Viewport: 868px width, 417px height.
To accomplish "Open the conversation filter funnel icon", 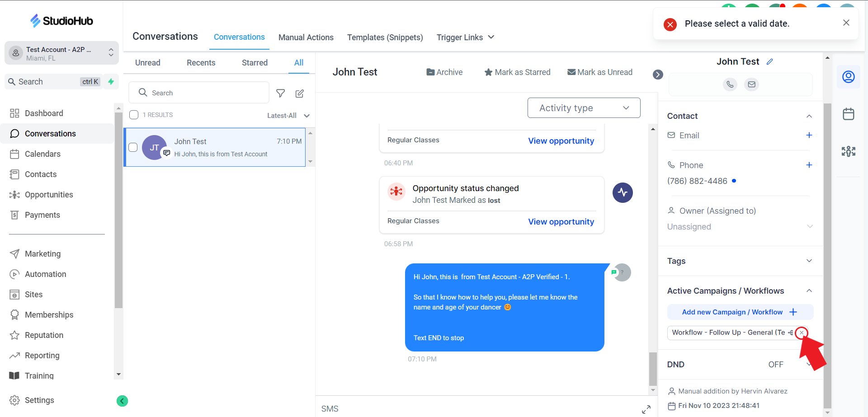I will (x=281, y=93).
